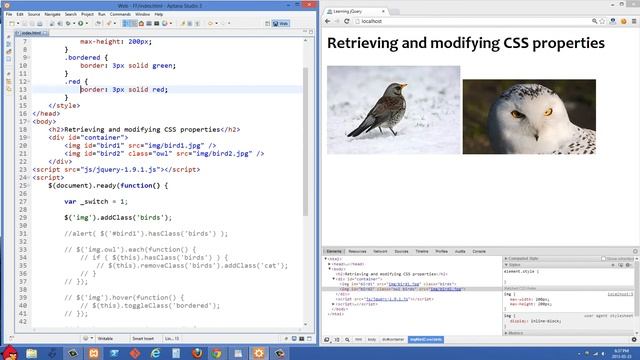This screenshot has width=640, height=360.
Task: Switch to the Sources devtools tab
Action: click(401, 251)
